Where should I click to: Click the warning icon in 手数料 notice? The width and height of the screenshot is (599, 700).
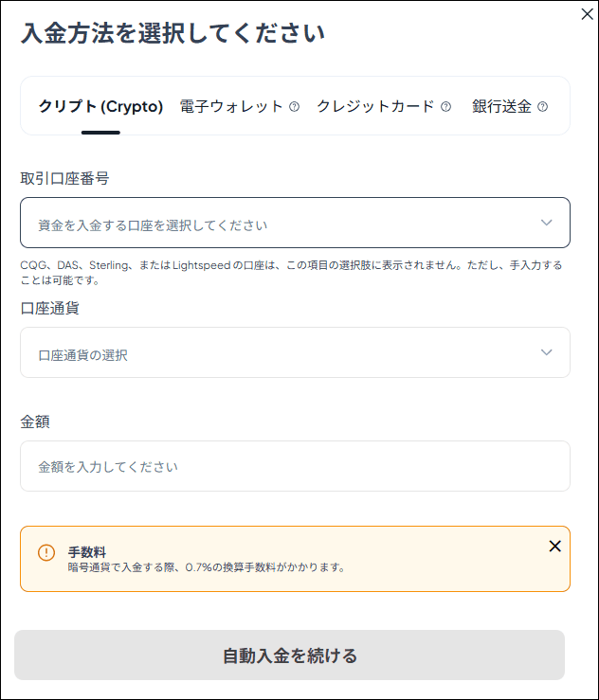coord(46,552)
